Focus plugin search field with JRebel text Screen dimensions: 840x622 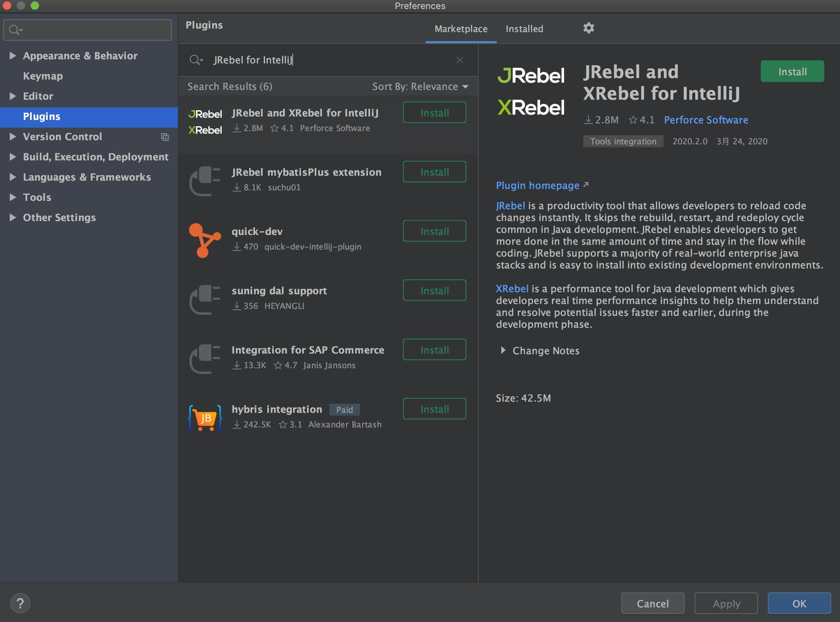pyautogui.click(x=328, y=60)
